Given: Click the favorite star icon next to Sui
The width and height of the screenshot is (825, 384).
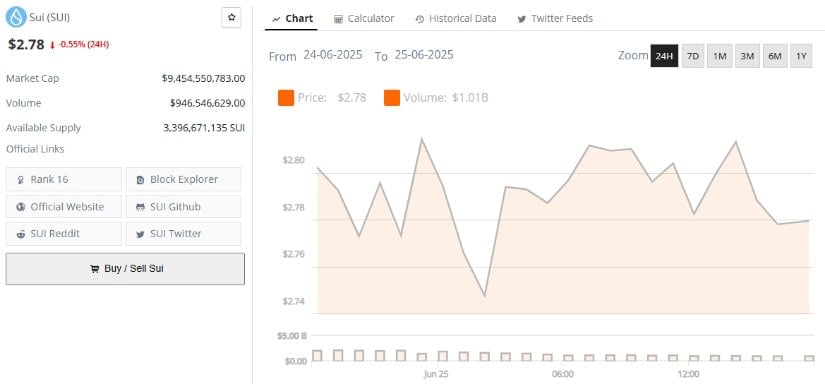Looking at the screenshot, I should [x=232, y=17].
